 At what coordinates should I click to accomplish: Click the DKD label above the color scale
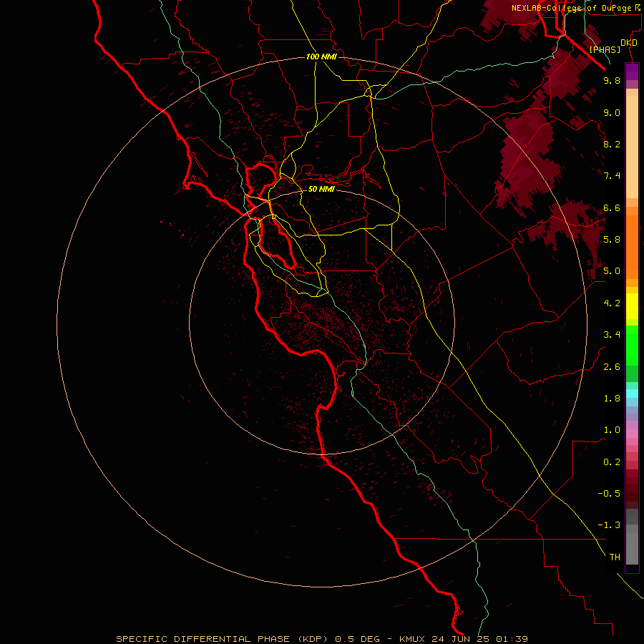click(629, 43)
